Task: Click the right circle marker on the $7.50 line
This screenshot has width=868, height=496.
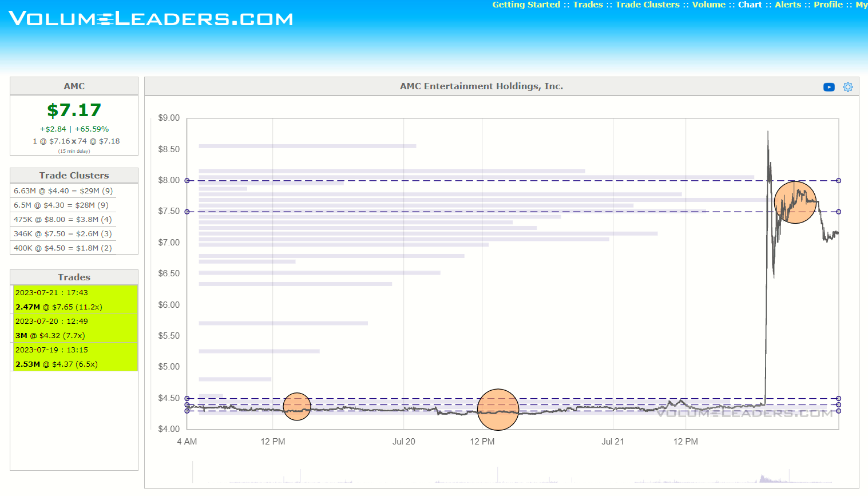Action: (838, 211)
